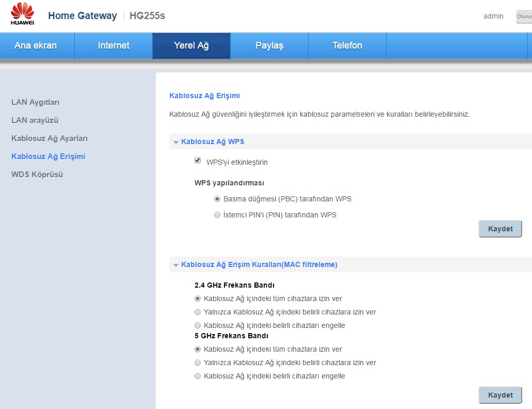Viewport: 532px width, 409px height.
Task: Collapse the Kablosuz Ağ WPS section arrow
Action: tap(176, 142)
